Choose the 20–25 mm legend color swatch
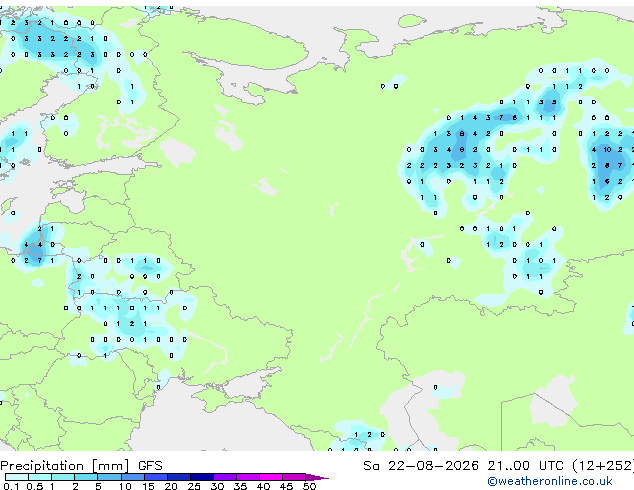Image resolution: width=634 pixels, height=490 pixels. pyautogui.click(x=179, y=477)
